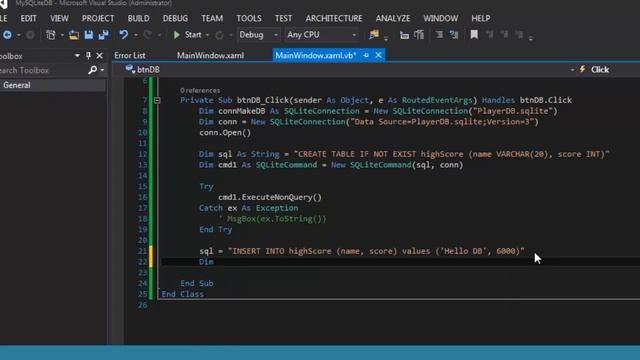The height and width of the screenshot is (360, 640).
Task: Toggle a bookmark with the bookmark icon
Action: (x=474, y=35)
